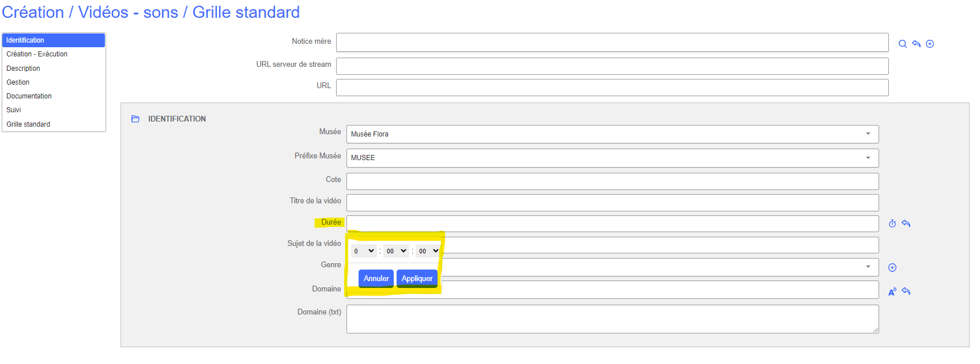Select Documentation in the left menu
Viewport: 980px width, 364px height.
click(29, 96)
